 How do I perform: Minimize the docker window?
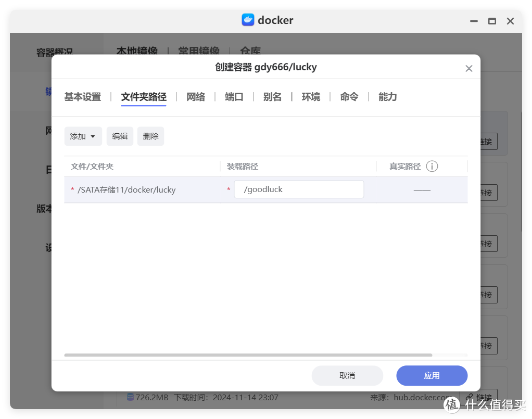click(x=474, y=21)
